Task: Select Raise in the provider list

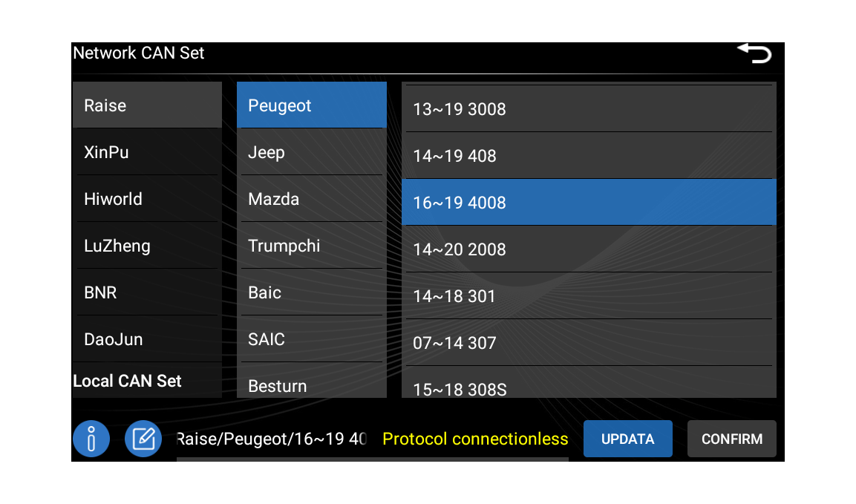Action: 147,105
